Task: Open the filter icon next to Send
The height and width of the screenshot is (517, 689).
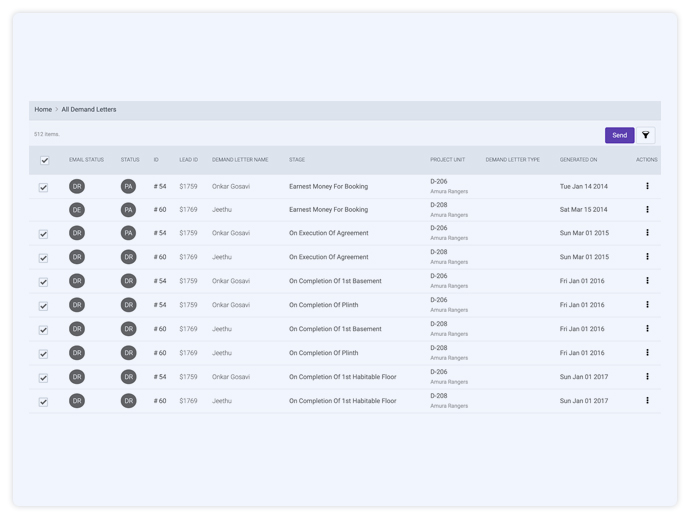Action: [646, 135]
